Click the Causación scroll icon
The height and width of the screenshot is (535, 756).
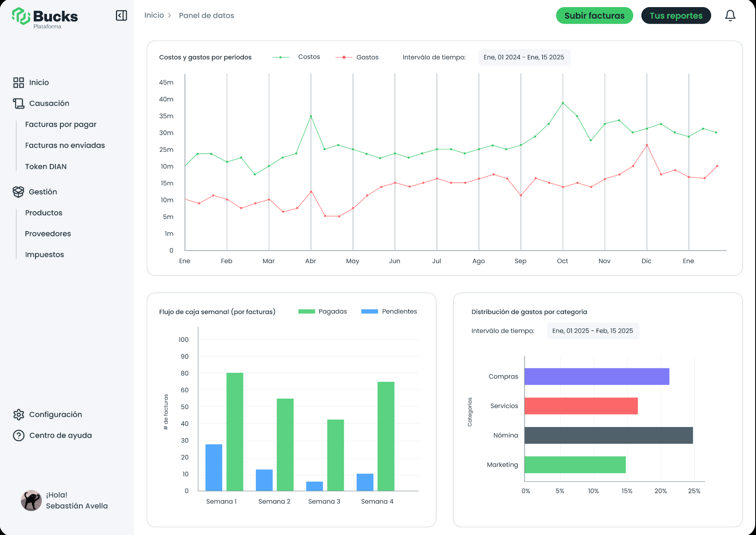pyautogui.click(x=19, y=104)
